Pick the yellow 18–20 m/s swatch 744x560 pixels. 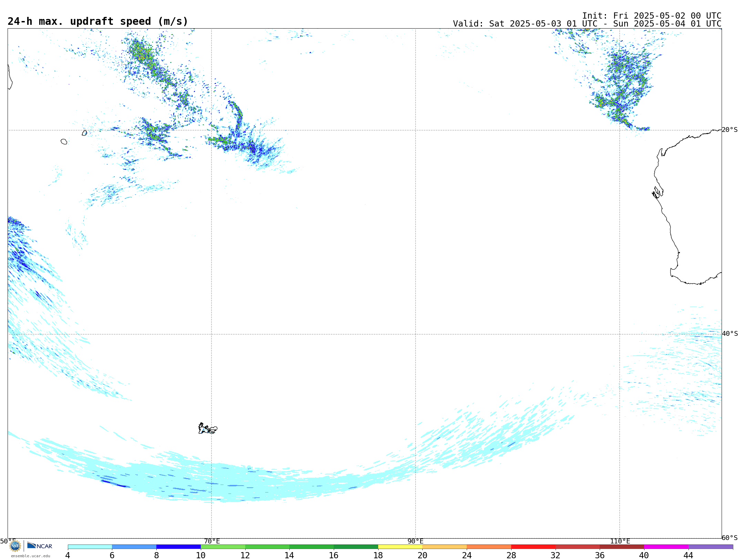tap(400, 547)
